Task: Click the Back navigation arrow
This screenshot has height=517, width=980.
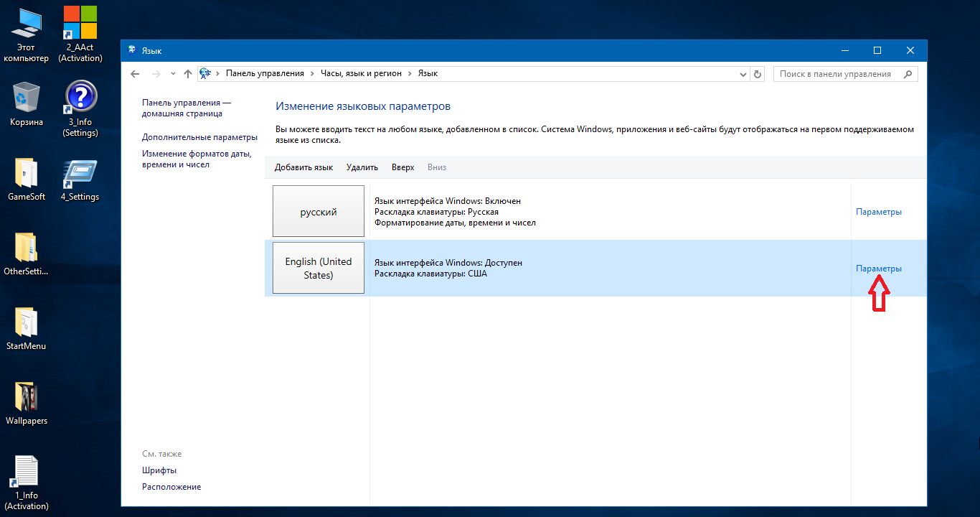Action: pos(135,74)
